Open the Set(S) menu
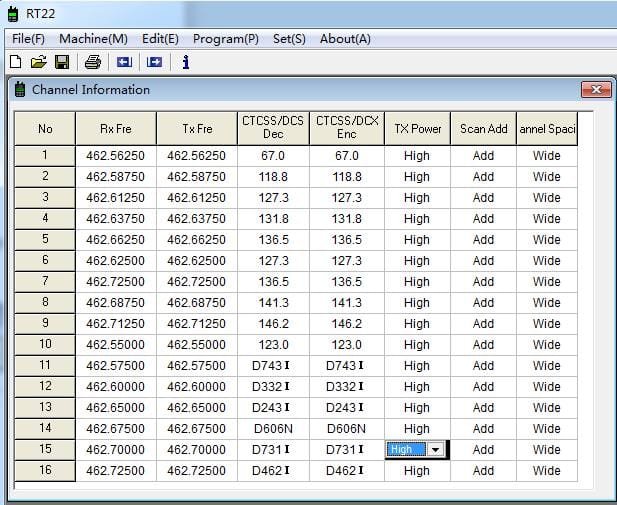The height and width of the screenshot is (505, 617). (x=289, y=39)
